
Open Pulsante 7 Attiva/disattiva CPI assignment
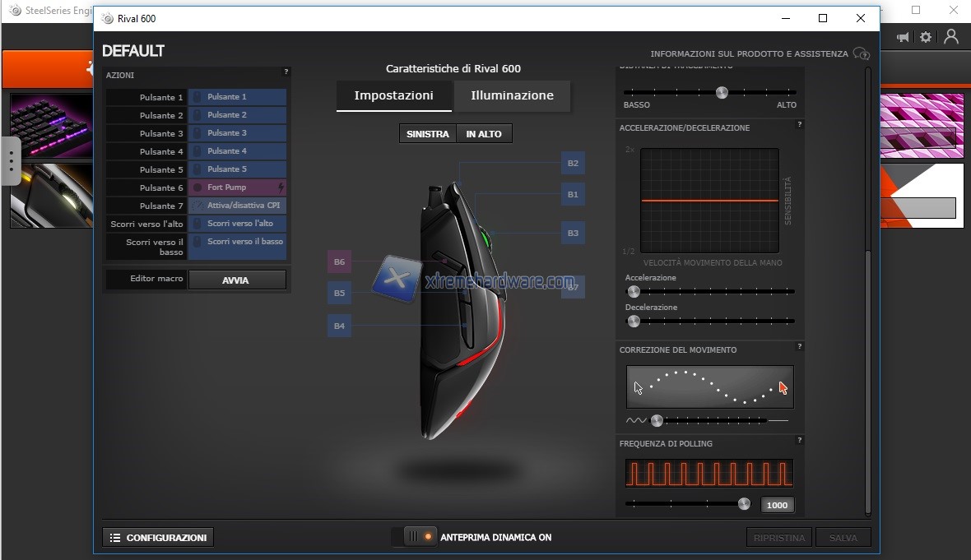(237, 206)
